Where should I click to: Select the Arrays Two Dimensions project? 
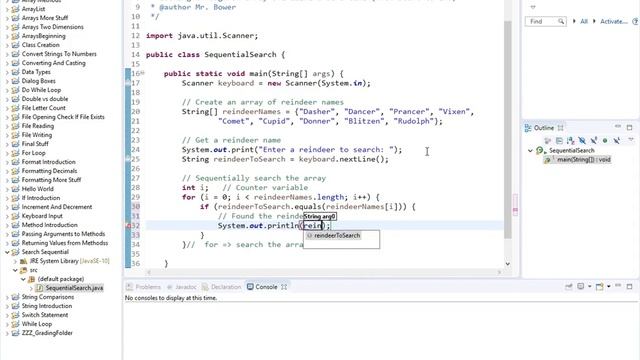[x=53, y=27]
